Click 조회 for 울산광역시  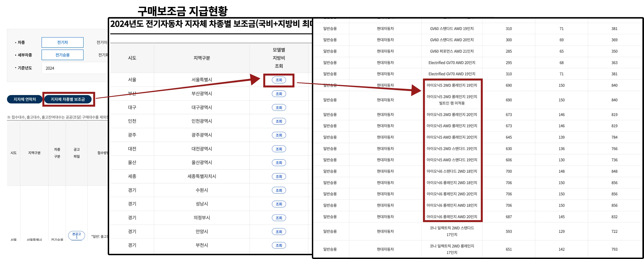coord(279,163)
